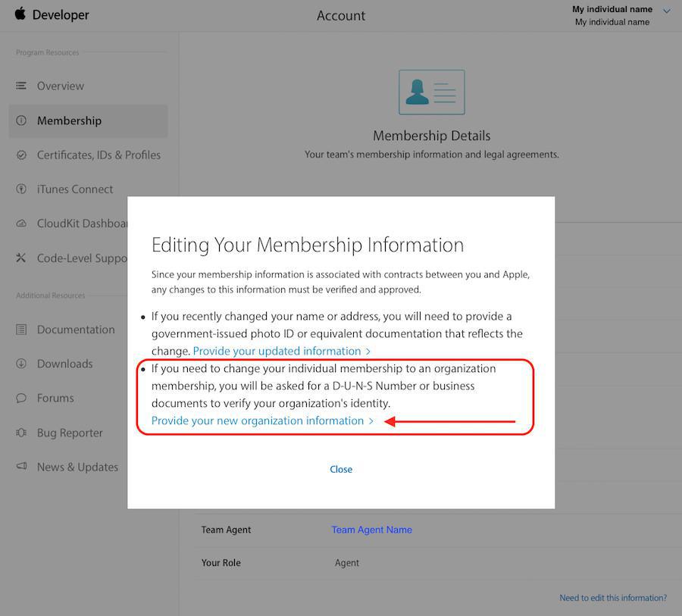Screen dimensions: 682x616
Task: Click the Team Agent Name link
Action: 371,530
